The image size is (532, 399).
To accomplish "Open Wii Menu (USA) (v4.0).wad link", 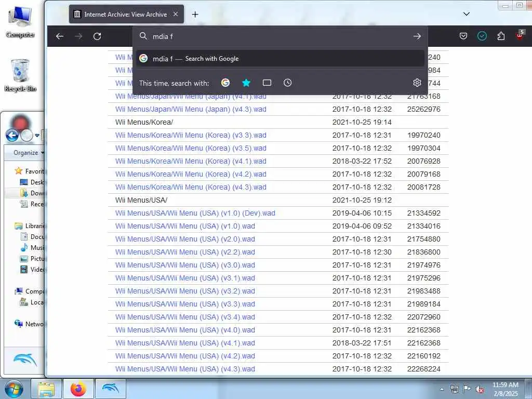I will coord(185,330).
